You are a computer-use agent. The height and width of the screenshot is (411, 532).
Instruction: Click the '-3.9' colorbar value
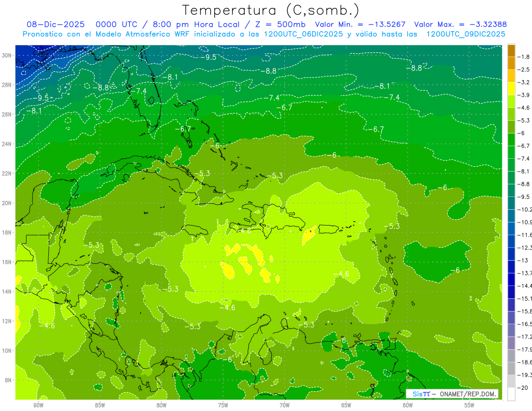click(524, 95)
